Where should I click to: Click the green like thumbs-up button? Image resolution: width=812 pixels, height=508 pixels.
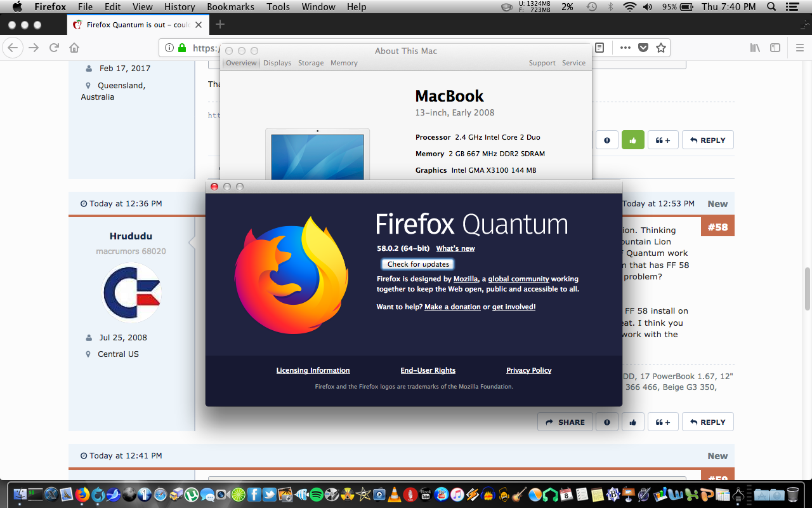[x=632, y=140]
